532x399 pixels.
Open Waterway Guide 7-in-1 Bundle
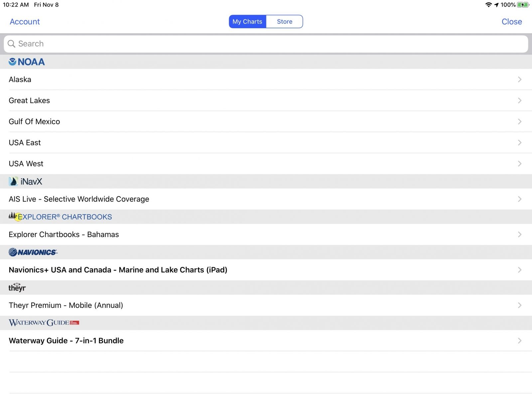266,340
